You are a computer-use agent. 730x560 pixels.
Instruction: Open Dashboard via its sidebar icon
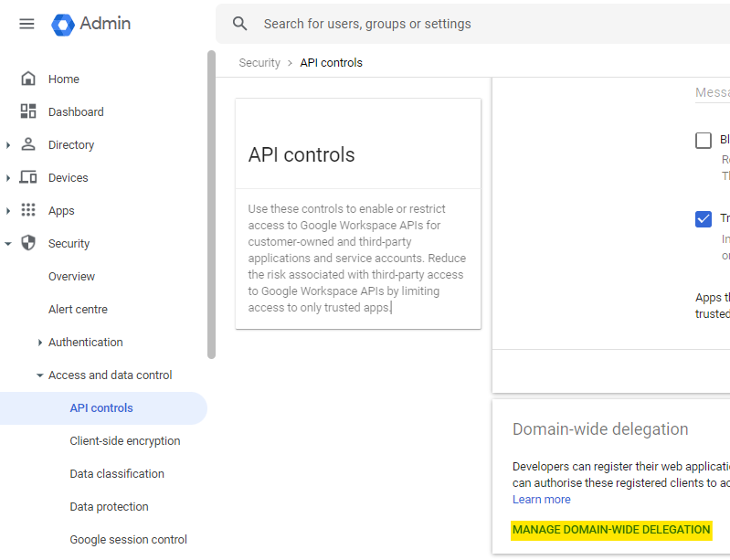click(28, 111)
